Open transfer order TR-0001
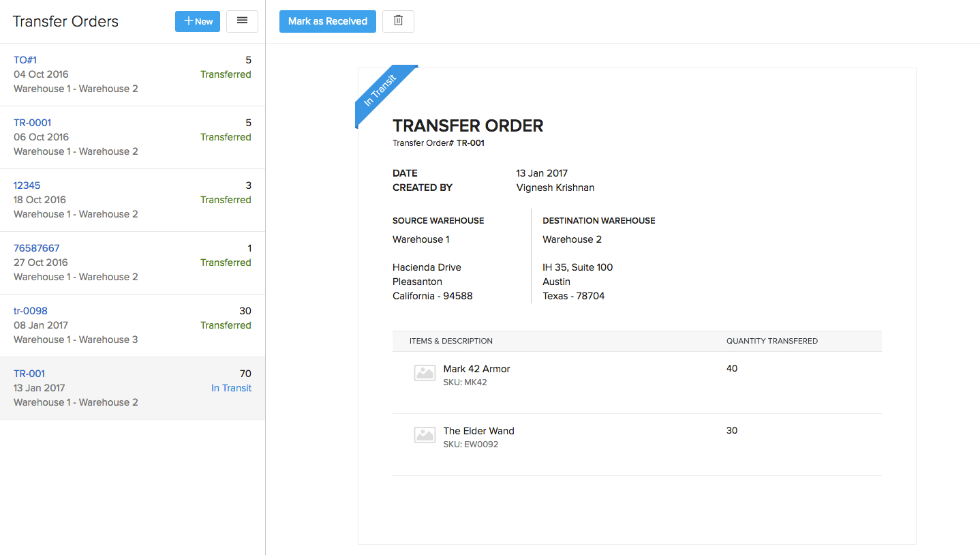The height and width of the screenshot is (555, 980). coord(32,123)
